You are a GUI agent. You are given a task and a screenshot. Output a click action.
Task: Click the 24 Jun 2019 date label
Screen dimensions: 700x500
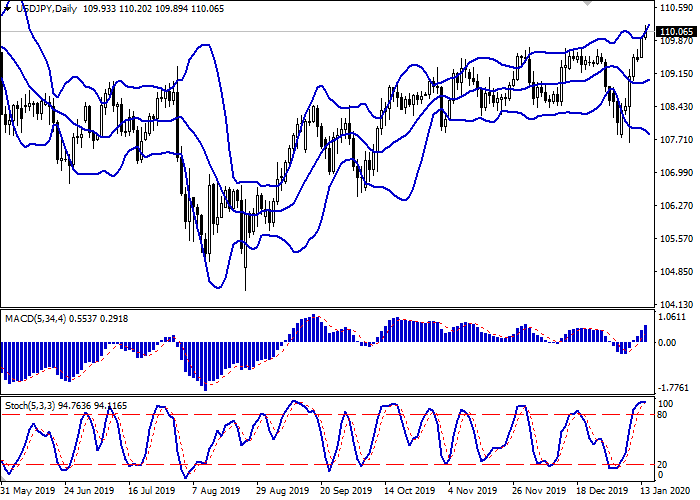coord(90,490)
